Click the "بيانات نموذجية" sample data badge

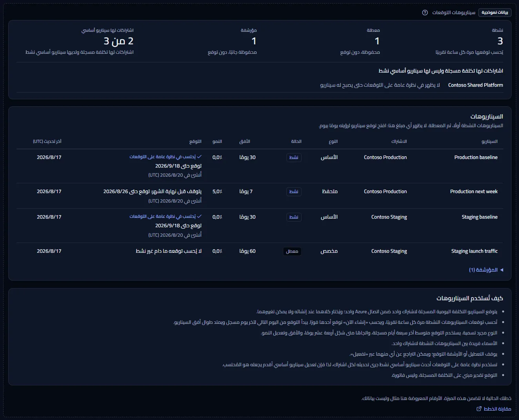point(495,13)
